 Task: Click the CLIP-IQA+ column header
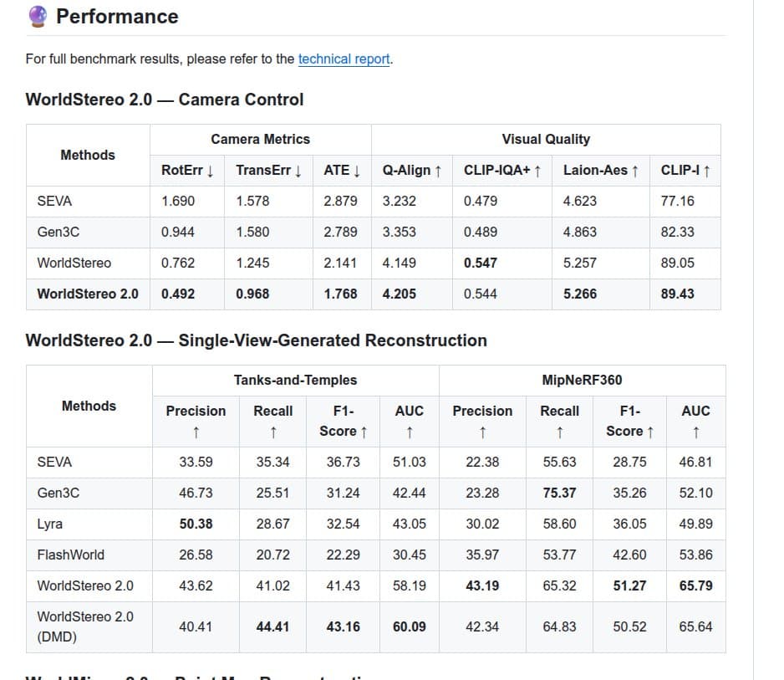click(x=501, y=171)
